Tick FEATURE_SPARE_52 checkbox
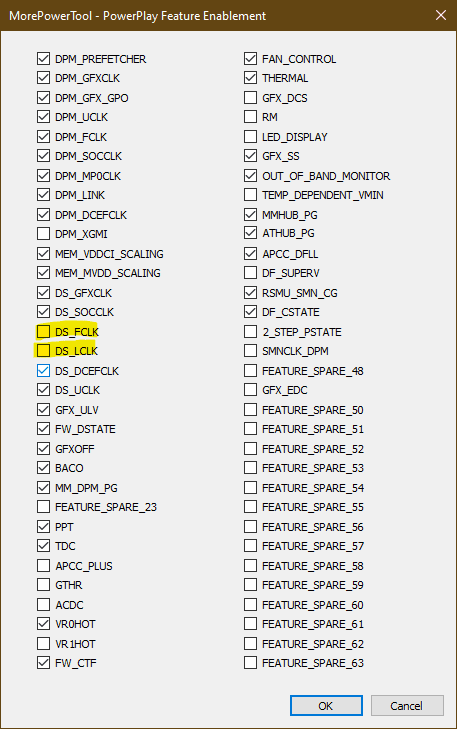 (x=250, y=449)
